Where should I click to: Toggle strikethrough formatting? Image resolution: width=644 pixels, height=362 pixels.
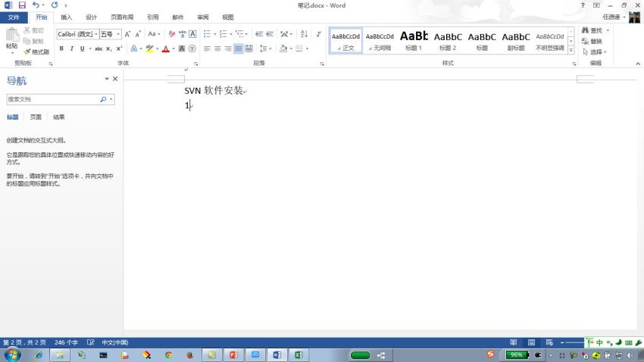coord(98,48)
